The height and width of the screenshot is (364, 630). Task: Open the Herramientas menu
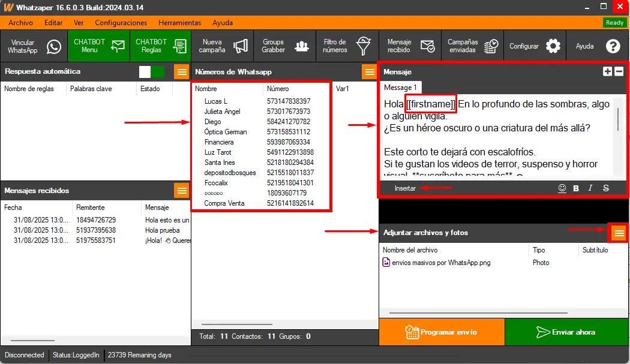179,23
